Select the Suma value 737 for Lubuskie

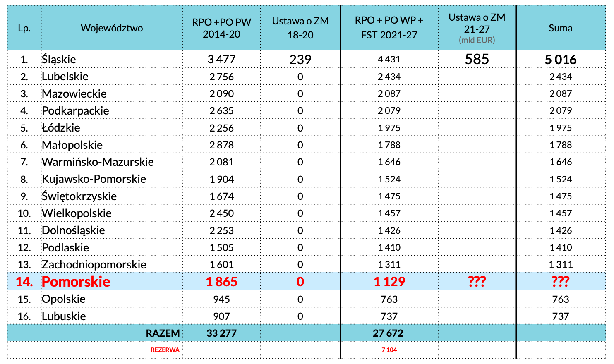click(x=561, y=316)
